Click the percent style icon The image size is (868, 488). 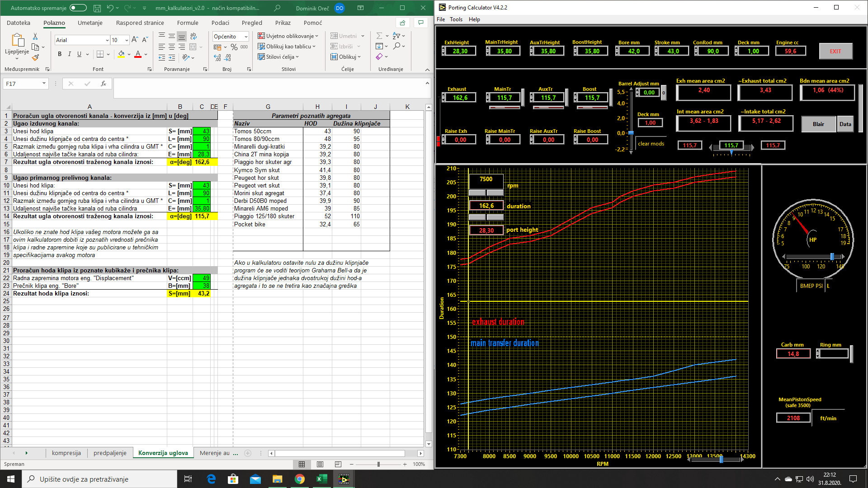[234, 47]
